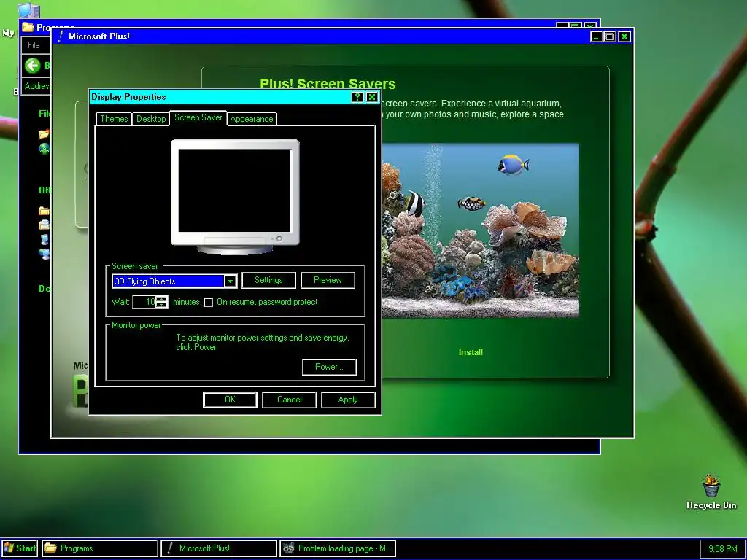Click the Windows flag on the Start button
747x560 pixels.
(9, 548)
